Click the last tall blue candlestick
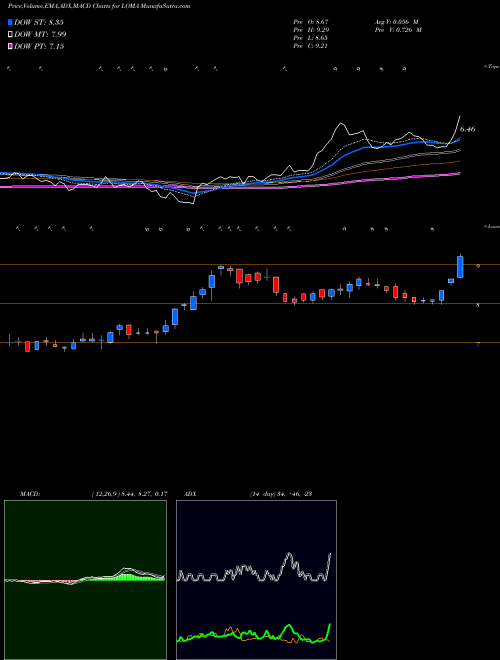The height and width of the screenshot is (660, 500). click(x=460, y=267)
